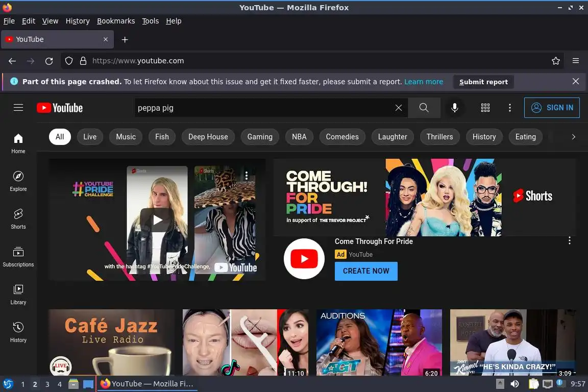The height and width of the screenshot is (392, 588).
Task: Dismiss the page crashed notification
Action: [576, 81]
